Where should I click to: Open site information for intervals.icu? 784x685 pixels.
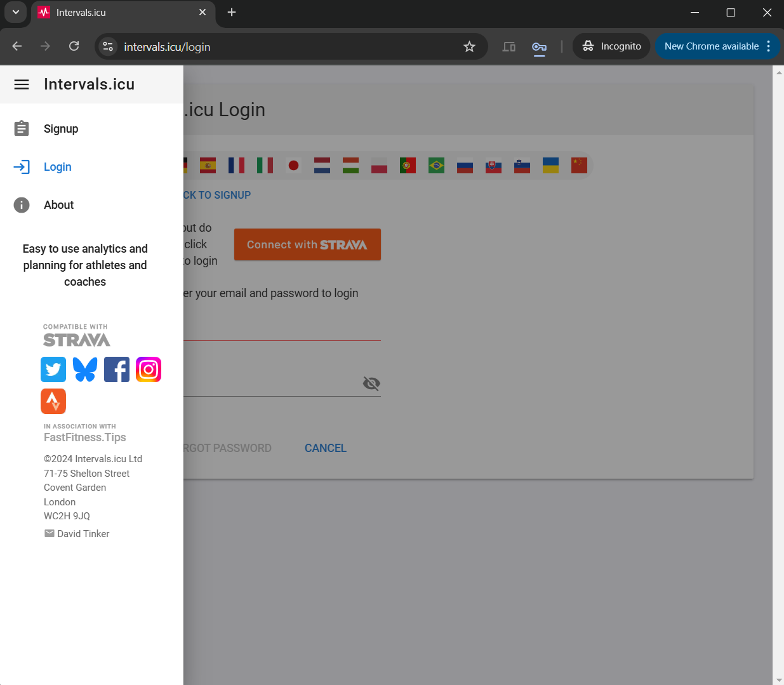(108, 46)
